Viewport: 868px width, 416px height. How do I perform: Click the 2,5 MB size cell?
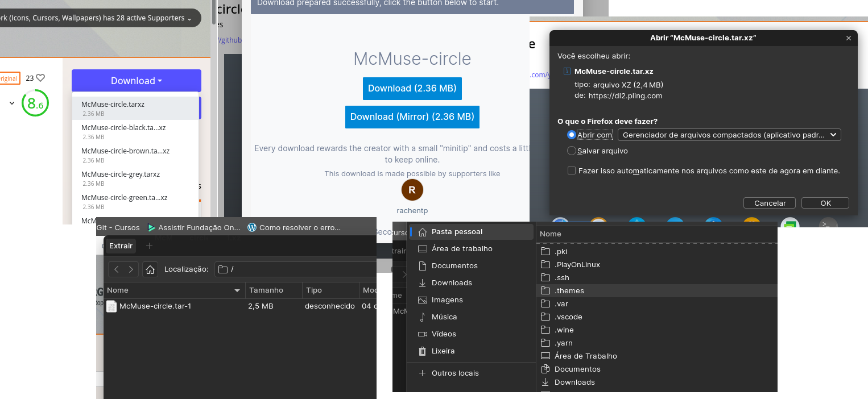(x=261, y=306)
